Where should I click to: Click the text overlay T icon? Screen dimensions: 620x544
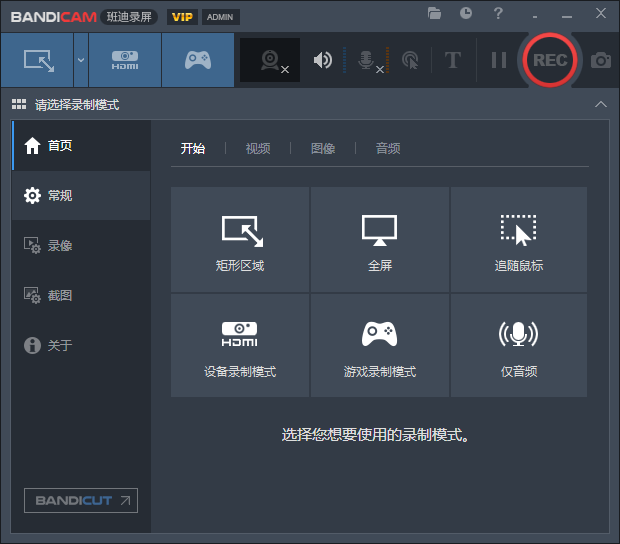tap(453, 60)
